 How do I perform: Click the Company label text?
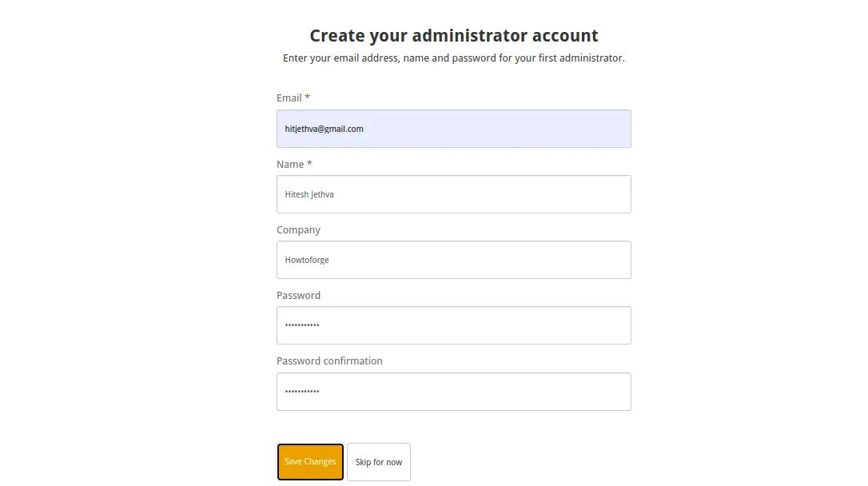point(298,229)
